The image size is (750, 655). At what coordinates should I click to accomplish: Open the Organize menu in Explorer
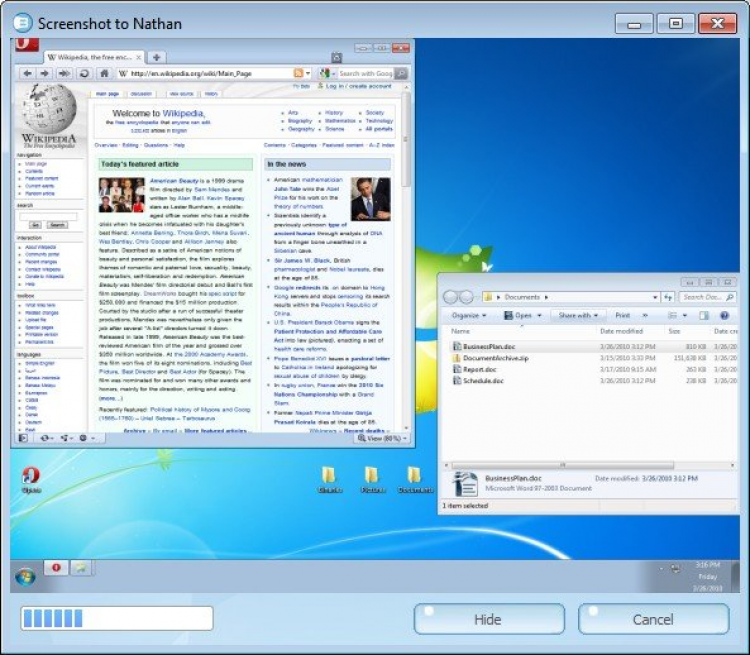point(469,315)
